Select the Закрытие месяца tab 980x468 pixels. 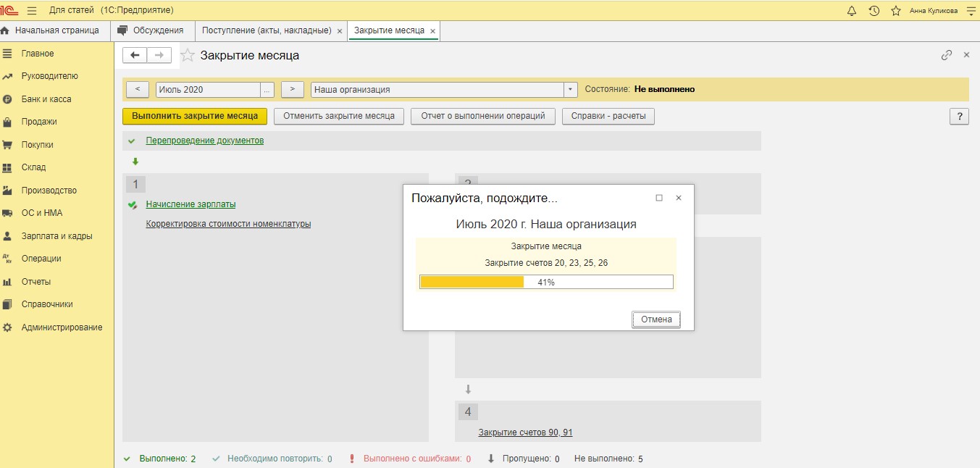pos(389,30)
